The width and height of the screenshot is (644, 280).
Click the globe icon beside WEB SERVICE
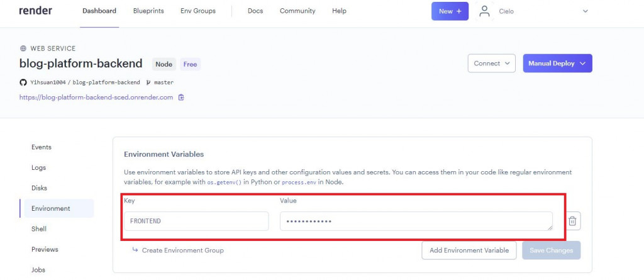pos(23,48)
